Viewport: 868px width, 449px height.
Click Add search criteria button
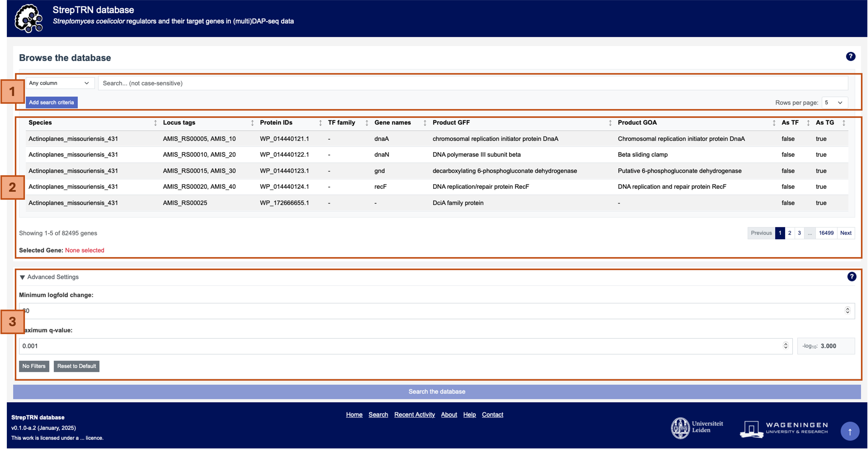pos(52,102)
